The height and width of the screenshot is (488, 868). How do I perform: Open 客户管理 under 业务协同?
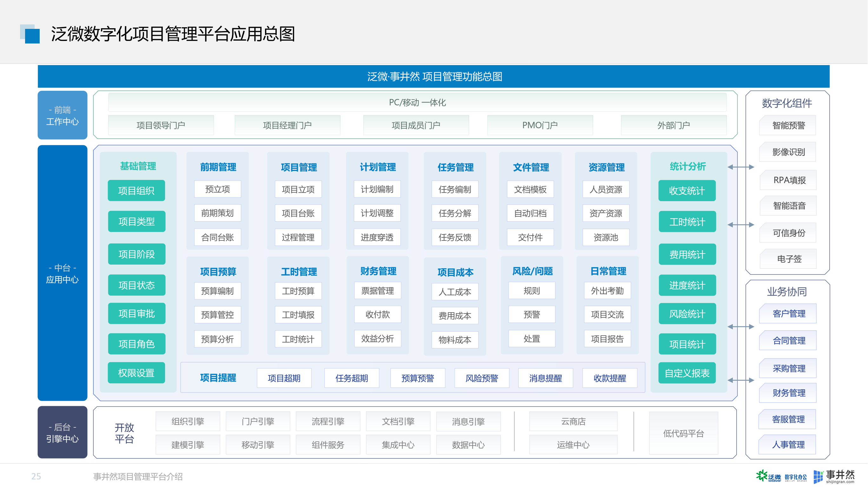pyautogui.click(x=788, y=313)
